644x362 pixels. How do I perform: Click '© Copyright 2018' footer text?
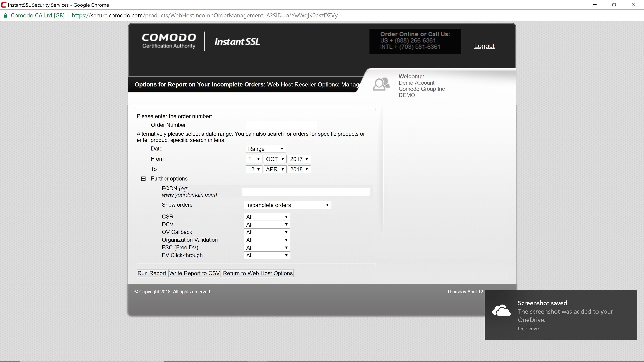coord(173,292)
